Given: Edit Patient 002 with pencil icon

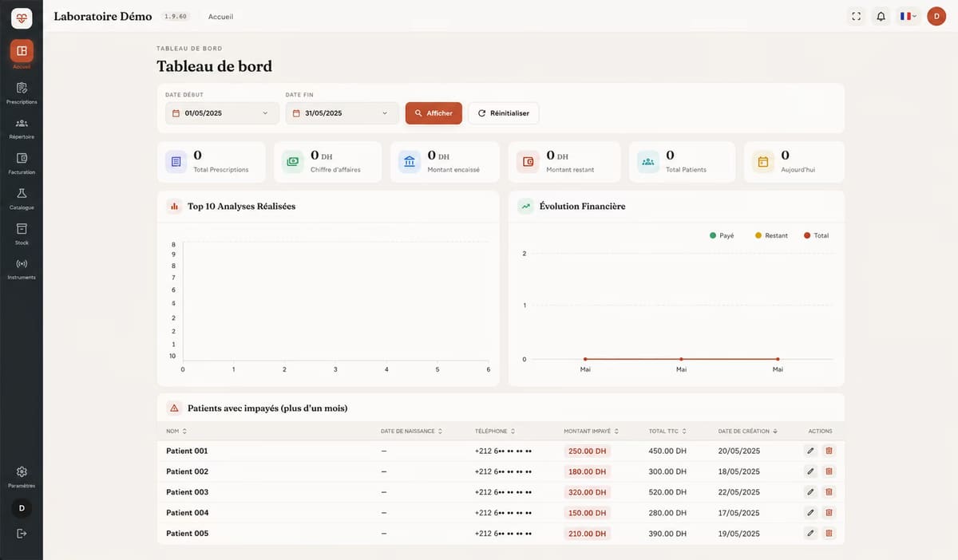Looking at the screenshot, I should coord(810,471).
